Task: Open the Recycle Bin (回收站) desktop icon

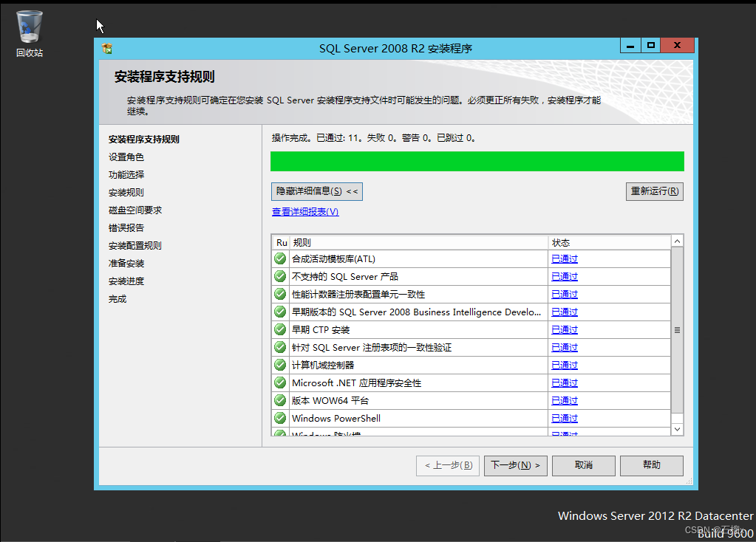Action: [30, 34]
